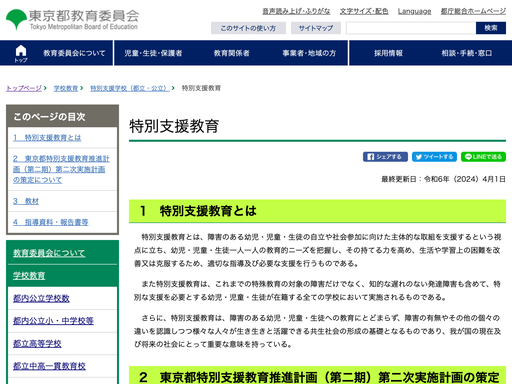512x384 pixels.
Task: Follow the トップページ breadcrumb link
Action: click(24, 88)
